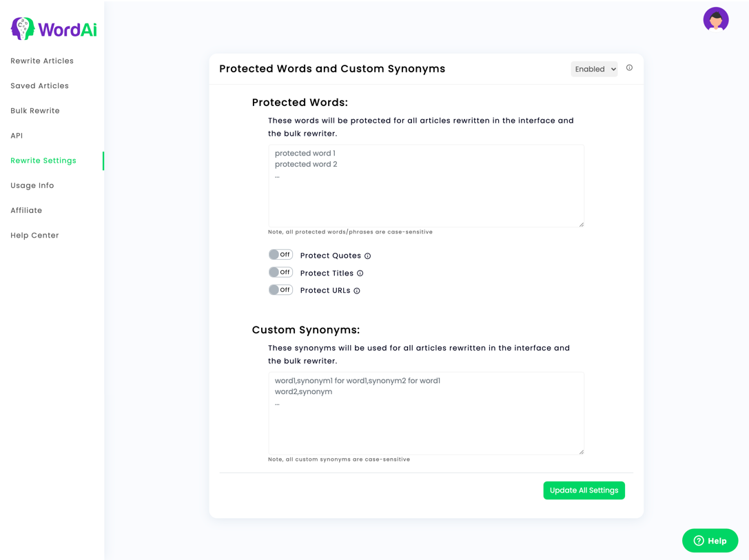
Task: Go to Bulk Rewrite
Action: [x=34, y=110]
